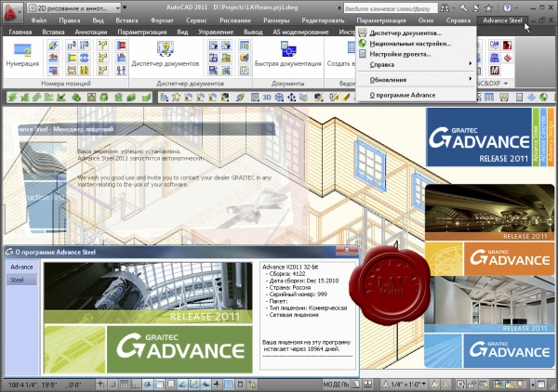Image resolution: width=558 pixels, height=392 pixels.
Task: Click the Clean Screen icon in status bar
Action: (541, 385)
